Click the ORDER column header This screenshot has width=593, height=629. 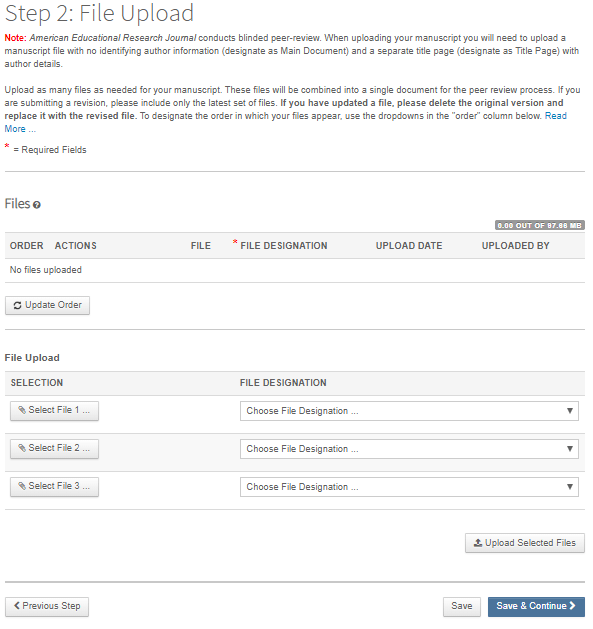(26, 246)
